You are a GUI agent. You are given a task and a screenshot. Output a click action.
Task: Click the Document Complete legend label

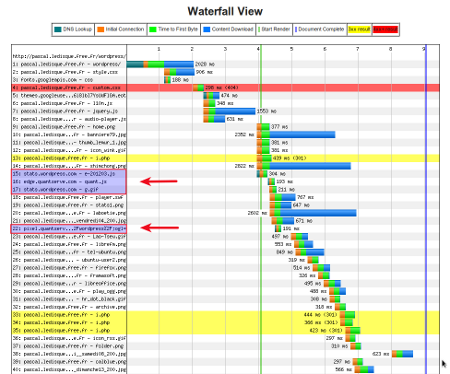click(x=321, y=29)
